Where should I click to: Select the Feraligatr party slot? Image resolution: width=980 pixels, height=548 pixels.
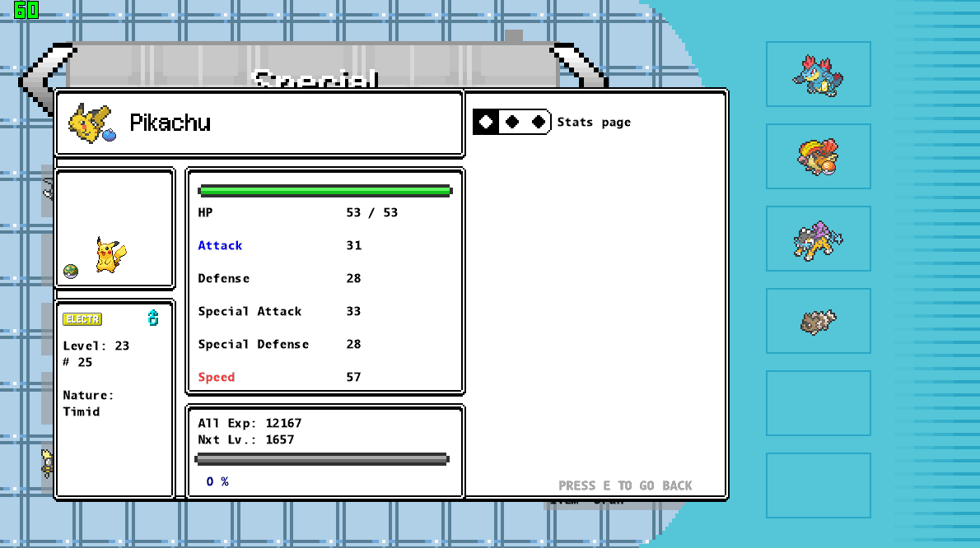(818, 74)
